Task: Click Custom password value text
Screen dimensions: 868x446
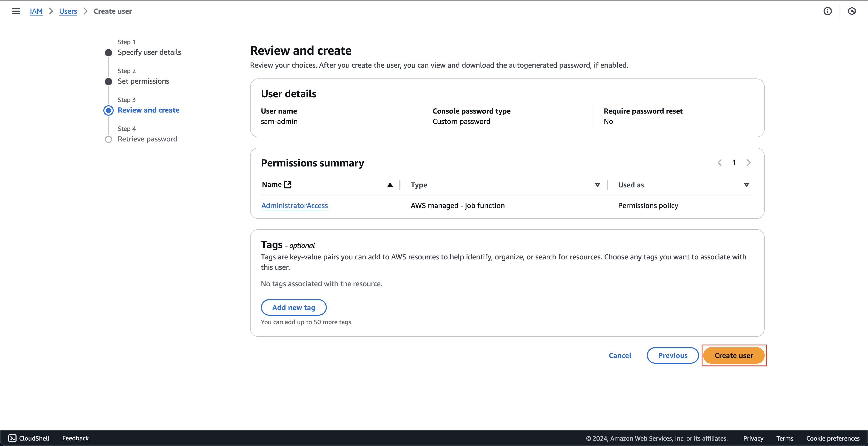Action: [x=461, y=122]
